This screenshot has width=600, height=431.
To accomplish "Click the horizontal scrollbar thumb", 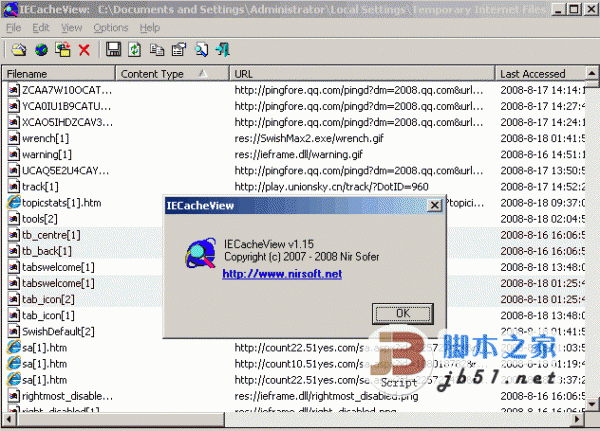I will click(119, 419).
